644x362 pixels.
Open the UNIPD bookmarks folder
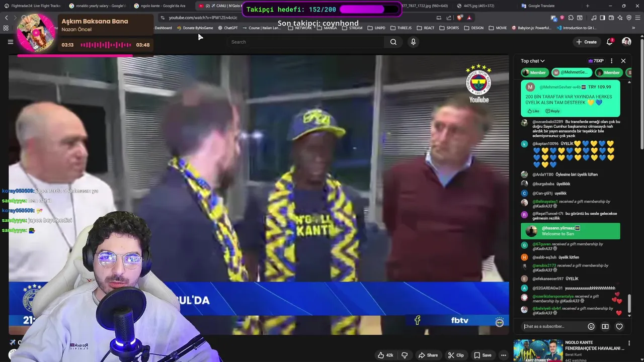(x=377, y=28)
